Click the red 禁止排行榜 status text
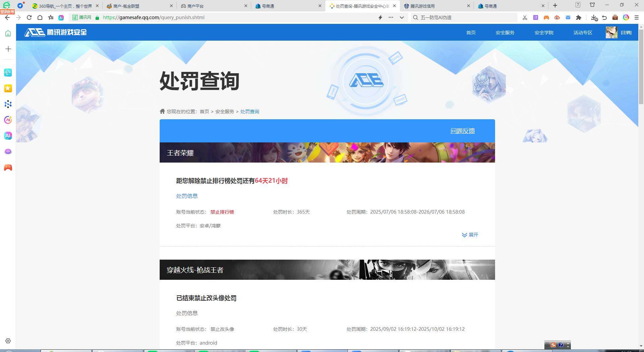Viewport: 644px width, 352px height. point(222,212)
